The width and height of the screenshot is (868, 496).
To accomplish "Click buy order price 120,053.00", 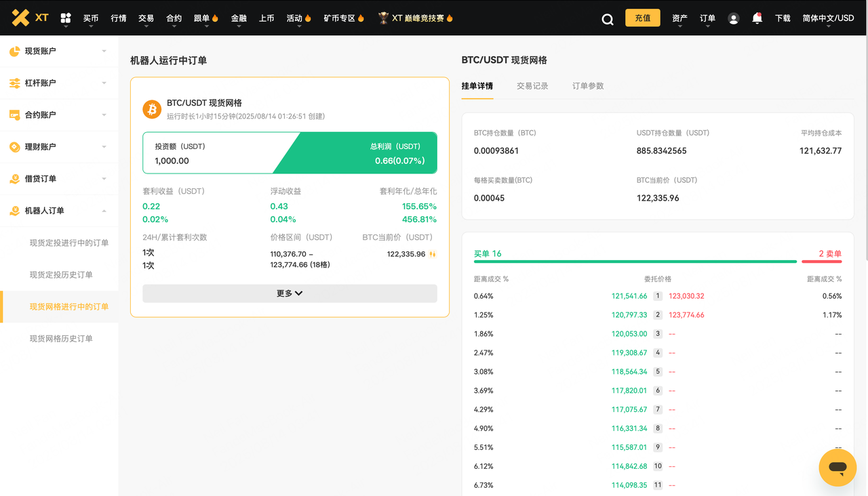I will pos(629,334).
